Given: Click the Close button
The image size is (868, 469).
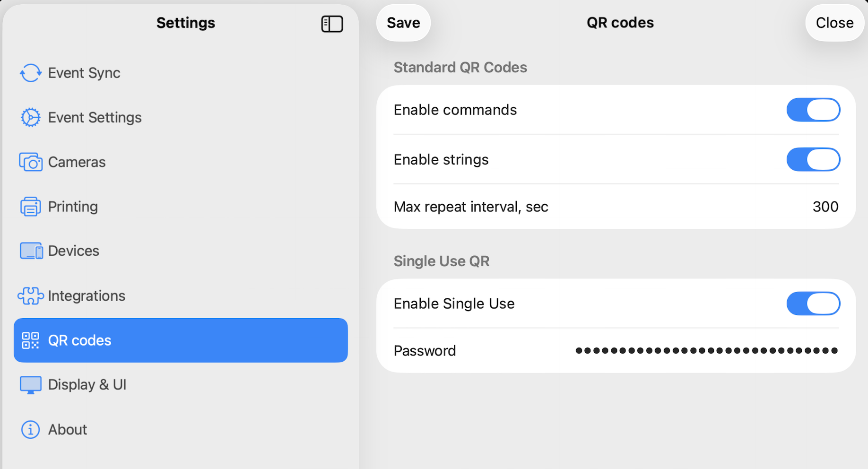Looking at the screenshot, I should (834, 23).
